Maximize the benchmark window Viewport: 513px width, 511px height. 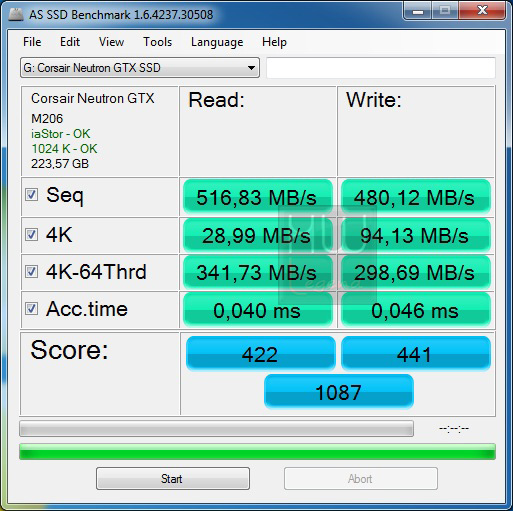pos(445,11)
